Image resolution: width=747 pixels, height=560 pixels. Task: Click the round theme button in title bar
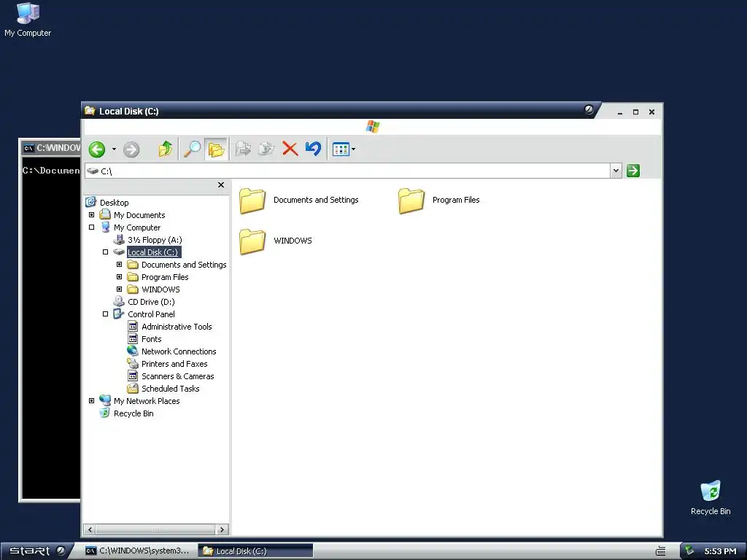(589, 109)
